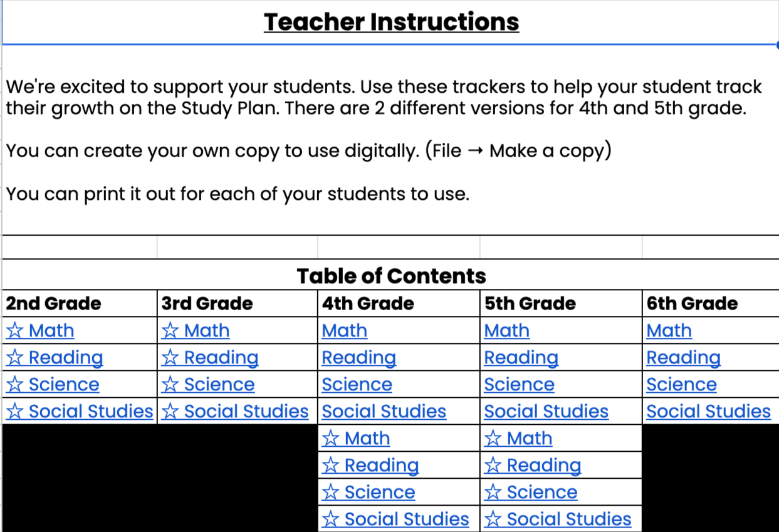Open the 4th Grade non-starred Math link
Image resolution: width=779 pixels, height=532 pixels.
tap(345, 330)
